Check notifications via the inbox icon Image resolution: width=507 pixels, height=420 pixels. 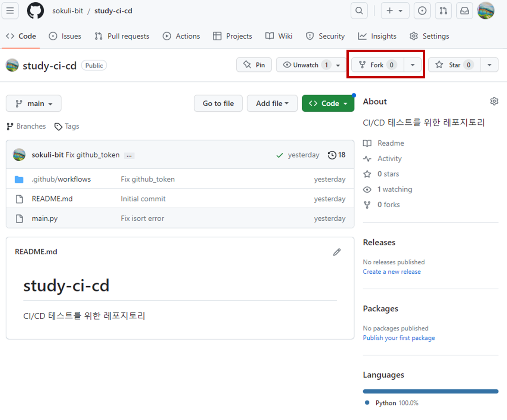pyautogui.click(x=464, y=10)
